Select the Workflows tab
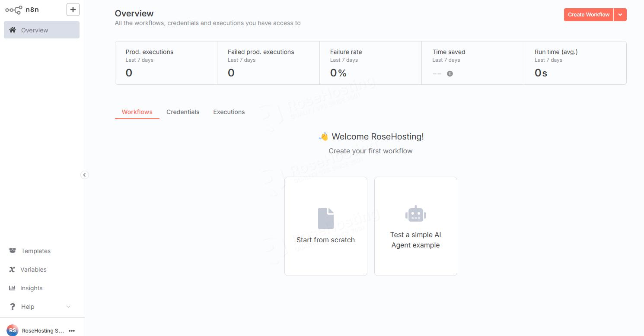This screenshot has width=644, height=336. (x=137, y=112)
